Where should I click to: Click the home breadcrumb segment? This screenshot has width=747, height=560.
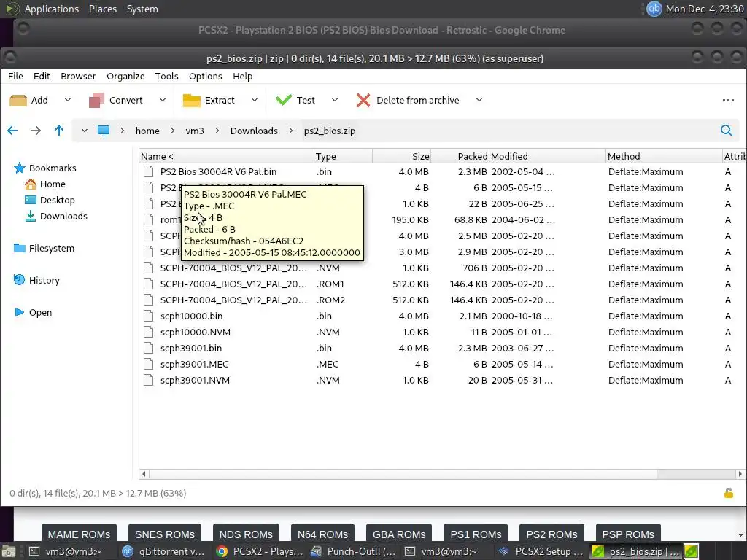[x=147, y=131]
